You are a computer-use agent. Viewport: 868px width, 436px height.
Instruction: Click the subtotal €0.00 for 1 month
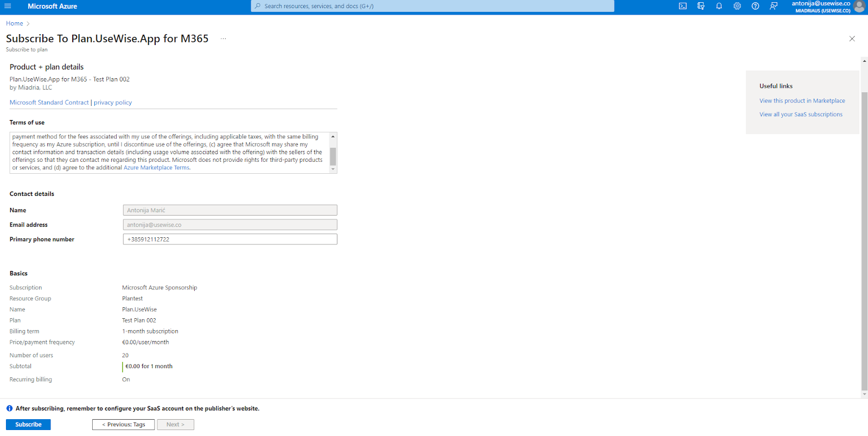click(x=149, y=367)
